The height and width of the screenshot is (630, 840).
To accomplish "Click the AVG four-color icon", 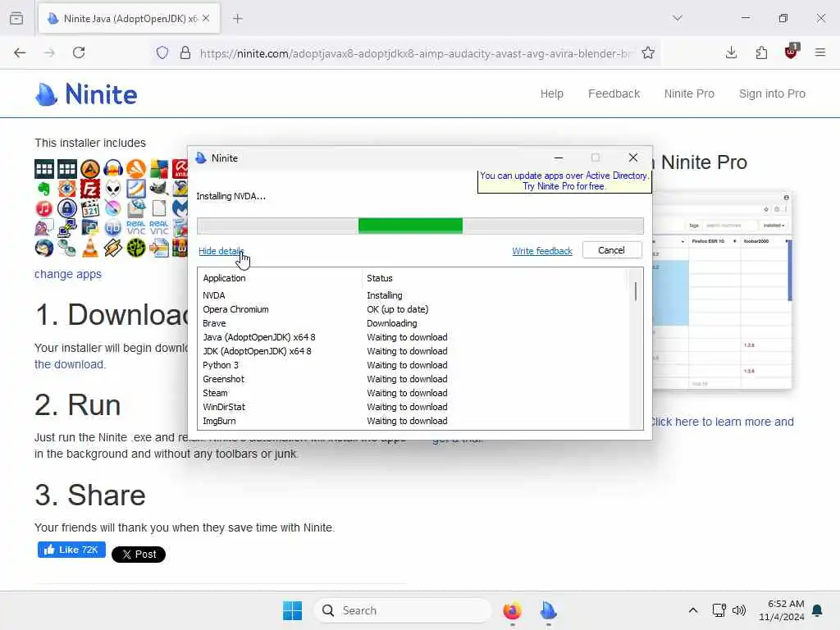I will [x=159, y=169].
